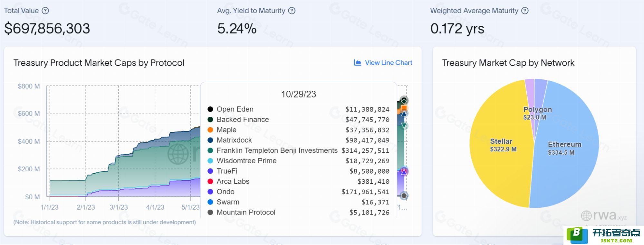Click the diamond marker atop the chart
Screen dimensions: 644x245
(404, 101)
